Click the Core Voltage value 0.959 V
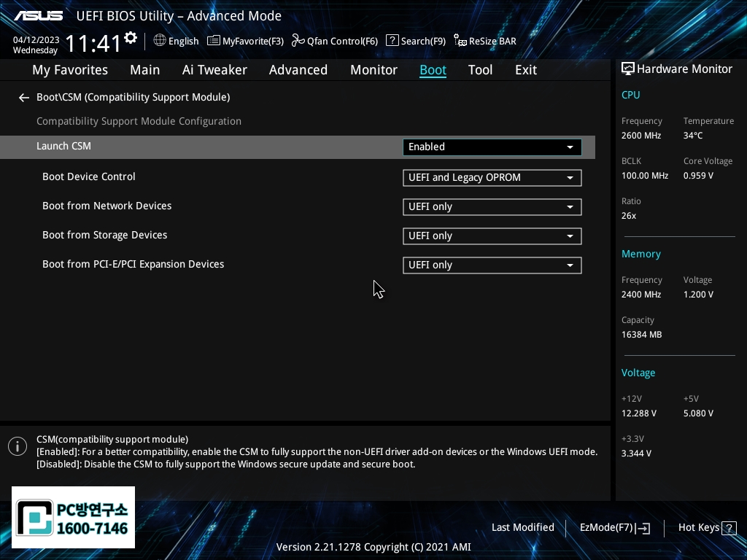Viewport: 747px width, 560px height. (x=698, y=176)
